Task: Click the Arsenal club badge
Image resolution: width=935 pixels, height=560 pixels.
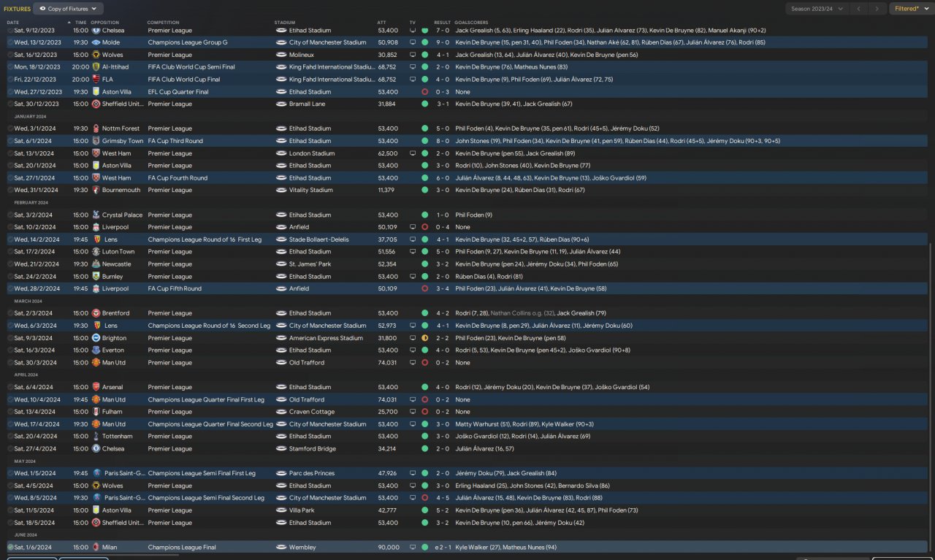Action: click(x=96, y=387)
